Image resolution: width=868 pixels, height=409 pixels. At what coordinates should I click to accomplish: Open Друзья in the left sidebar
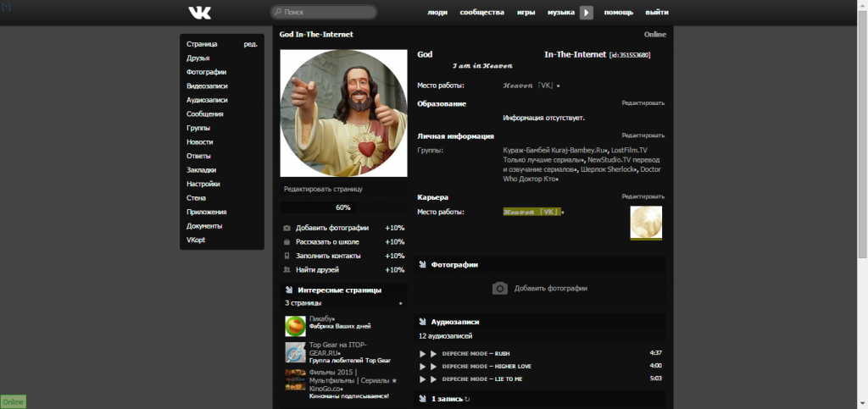tap(198, 58)
